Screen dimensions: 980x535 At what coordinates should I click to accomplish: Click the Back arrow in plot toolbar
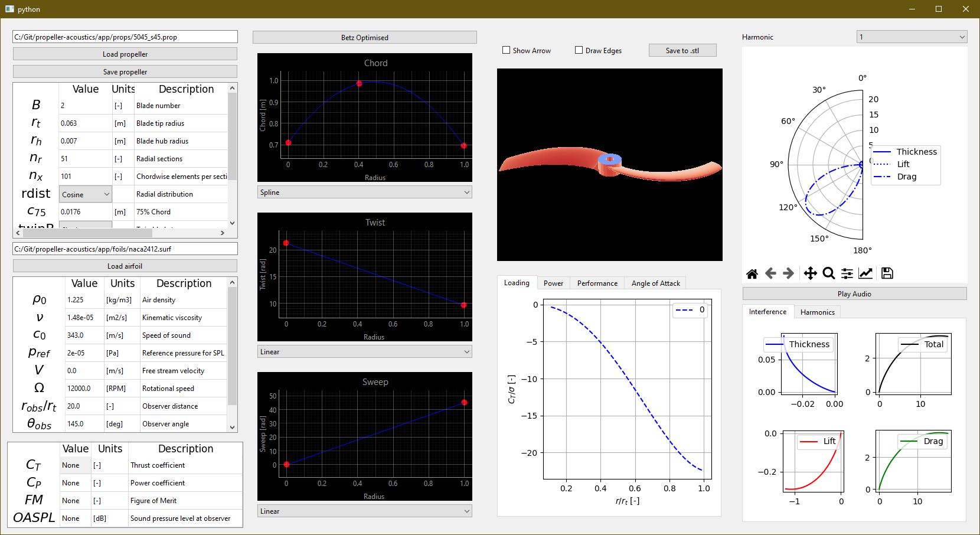[770, 273]
